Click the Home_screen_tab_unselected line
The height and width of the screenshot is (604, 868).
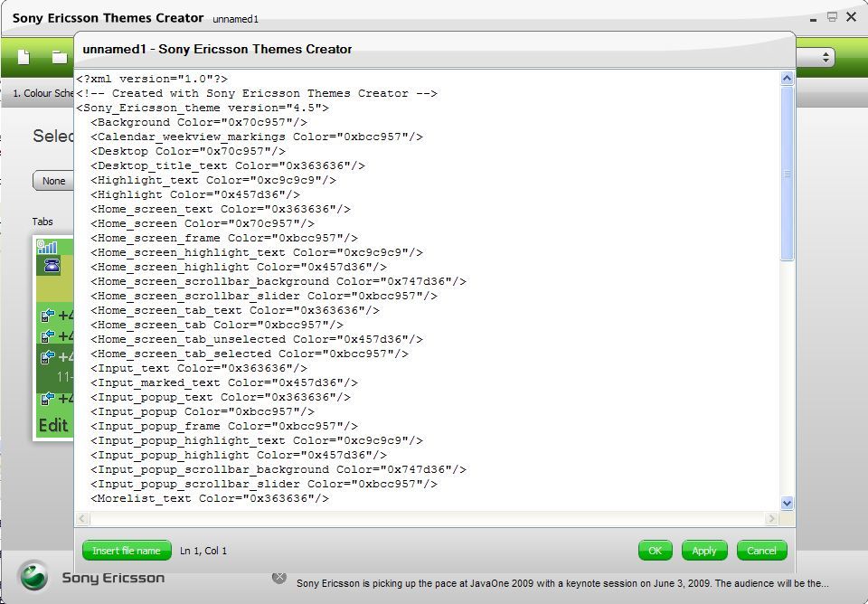pos(256,339)
